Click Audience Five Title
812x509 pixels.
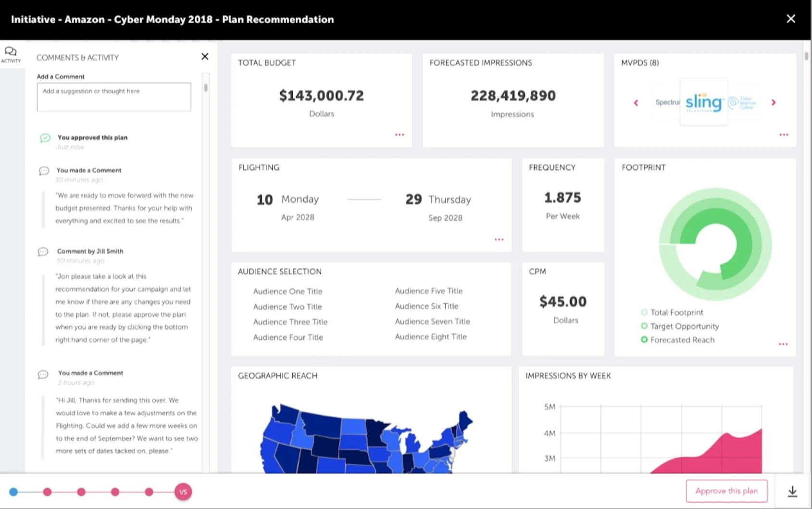tap(429, 291)
